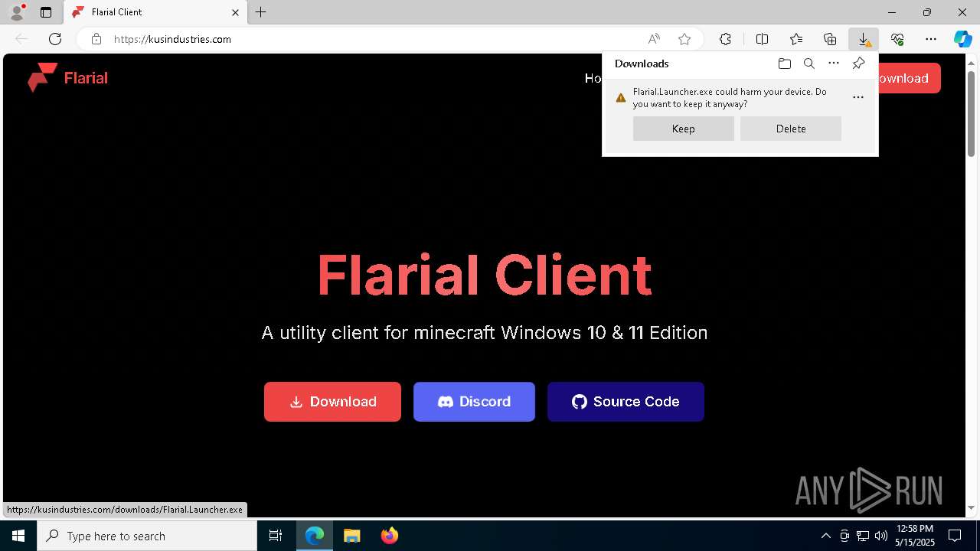Open the Source Code GitHub button

click(x=626, y=402)
